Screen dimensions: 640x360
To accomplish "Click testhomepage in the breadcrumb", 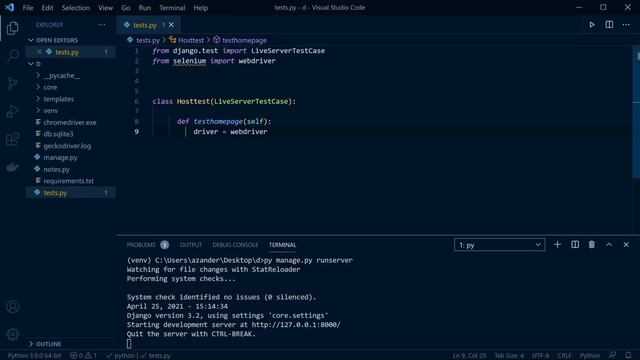I will click(x=244, y=40).
